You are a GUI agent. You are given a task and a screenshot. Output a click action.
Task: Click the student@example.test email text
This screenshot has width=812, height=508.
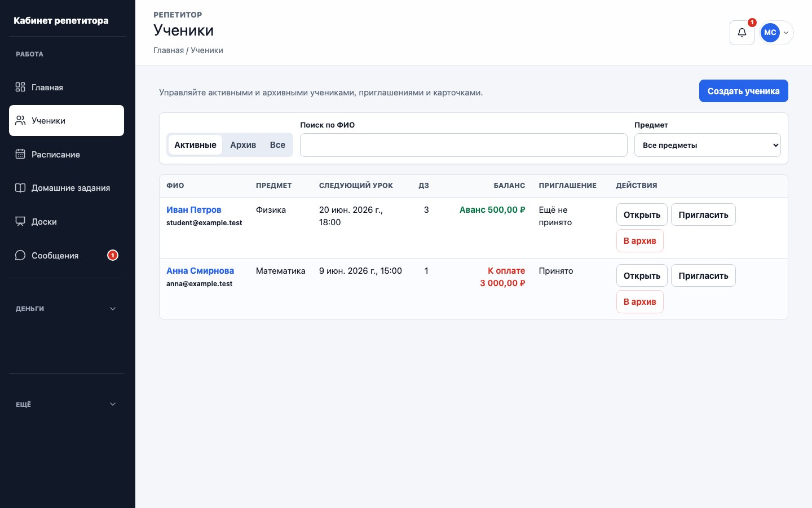tap(204, 222)
